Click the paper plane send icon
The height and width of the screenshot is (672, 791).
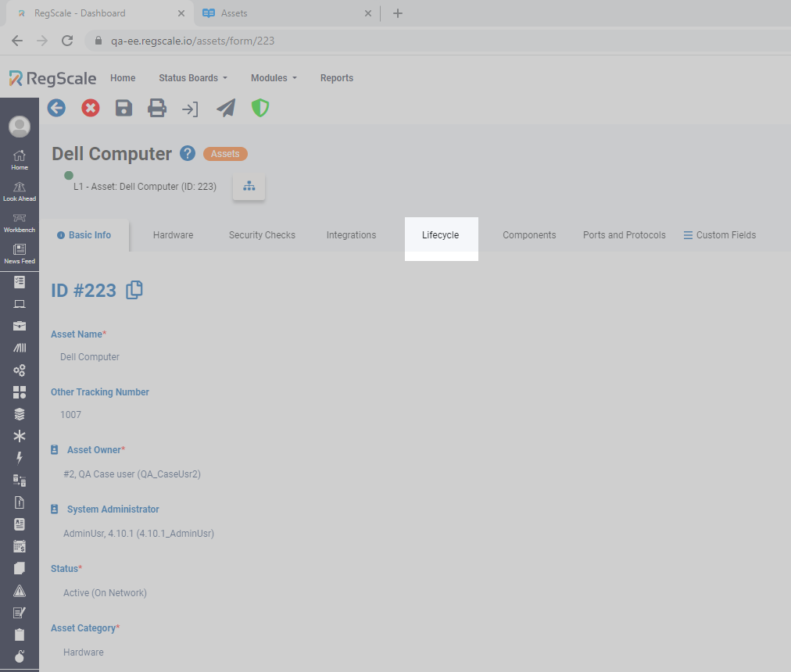225,108
